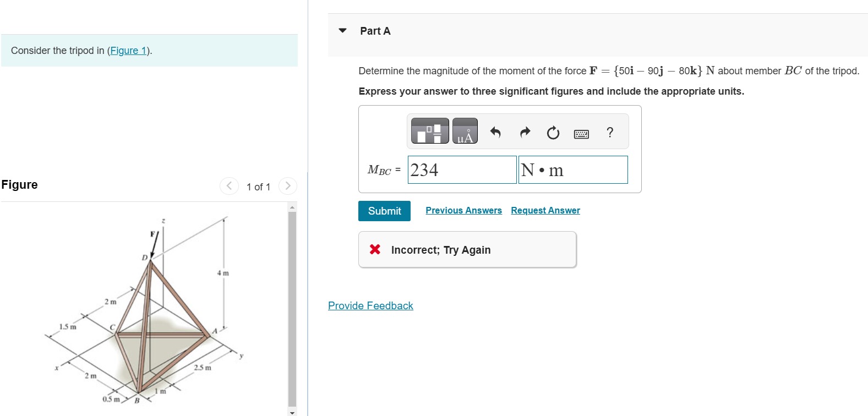Click the scrollbar down arrow on the figure panel
This screenshot has width=868, height=416.
(x=292, y=412)
